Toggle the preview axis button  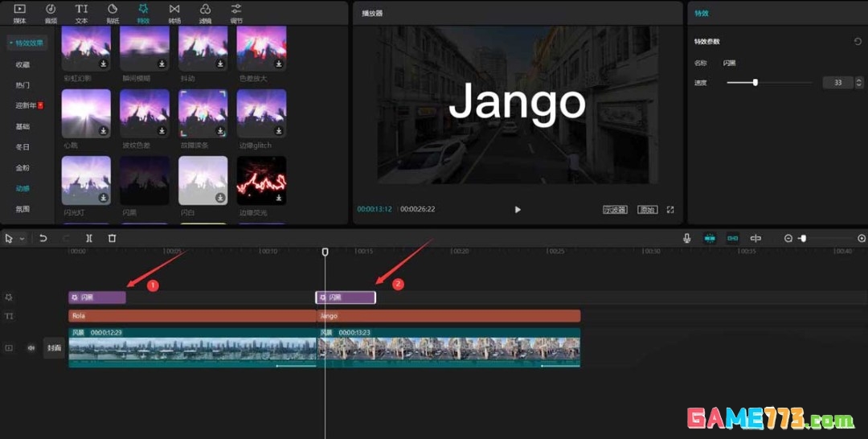(x=755, y=238)
